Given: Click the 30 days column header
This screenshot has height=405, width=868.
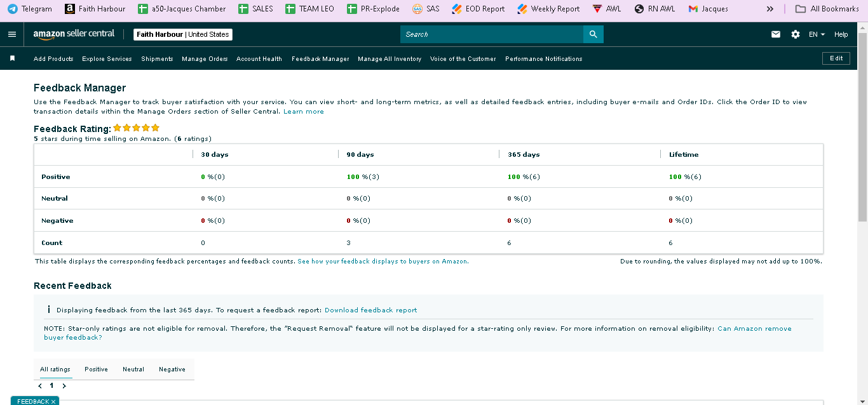Looking at the screenshot, I should (x=215, y=155).
